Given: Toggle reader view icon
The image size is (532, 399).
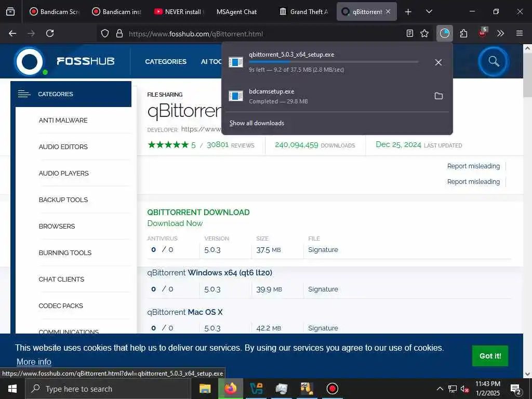Looking at the screenshot, I should (410, 33).
